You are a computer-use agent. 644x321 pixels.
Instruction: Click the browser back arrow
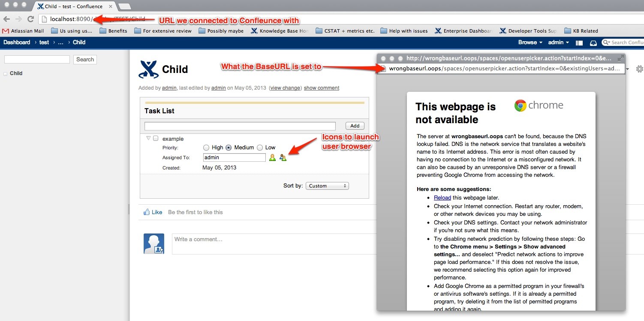coord(7,19)
